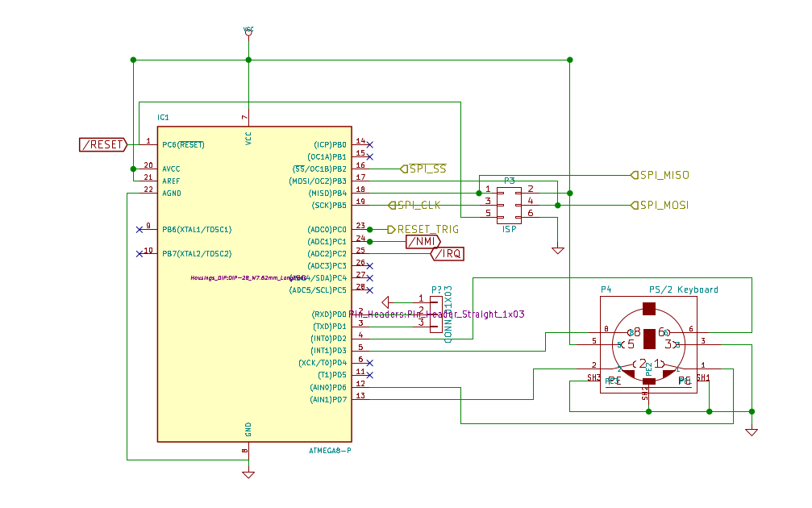Select the /IRQ global label
This screenshot has height=508, width=812.
[448, 254]
